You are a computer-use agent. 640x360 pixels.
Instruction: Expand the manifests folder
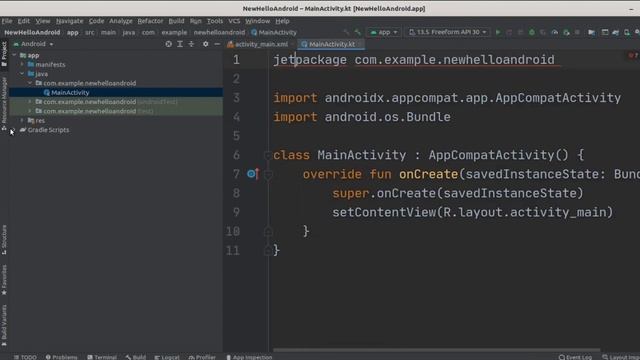coord(22,64)
